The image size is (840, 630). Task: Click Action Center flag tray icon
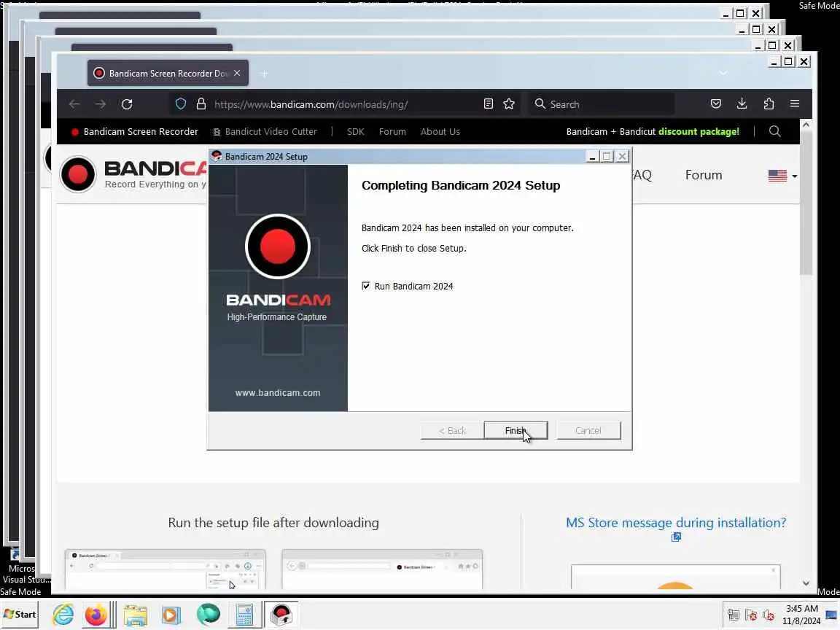point(751,615)
